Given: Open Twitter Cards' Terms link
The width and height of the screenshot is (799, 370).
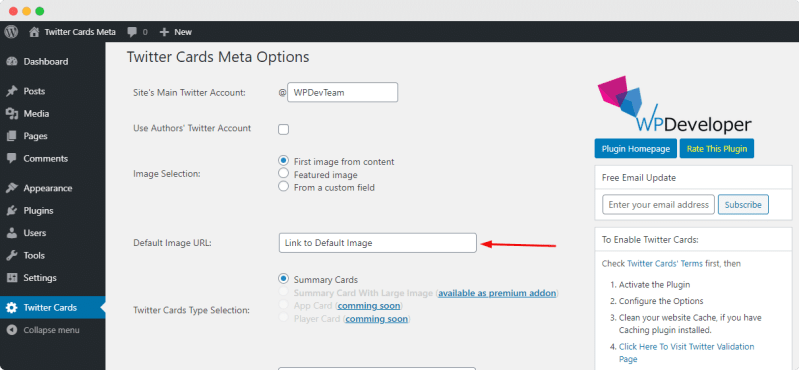Looking at the screenshot, I should pos(665,263).
